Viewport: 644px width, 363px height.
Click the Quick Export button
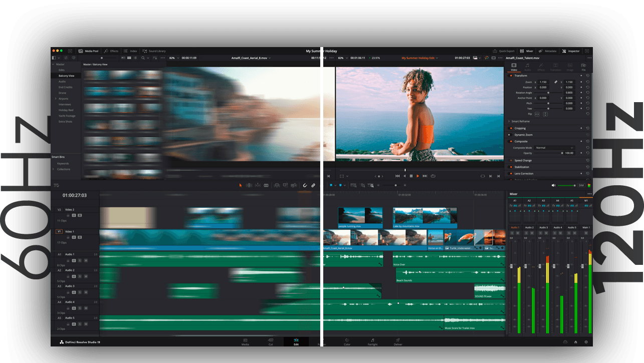click(x=504, y=51)
